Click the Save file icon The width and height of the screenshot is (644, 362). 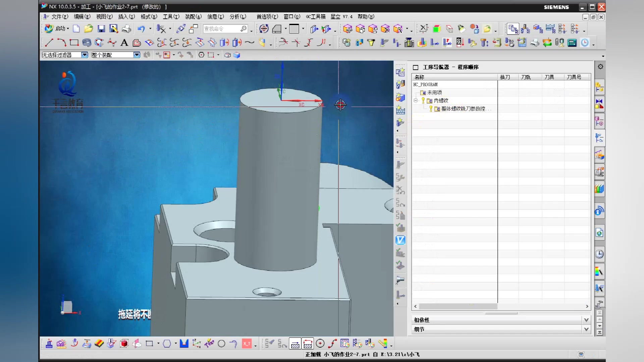coord(101,29)
